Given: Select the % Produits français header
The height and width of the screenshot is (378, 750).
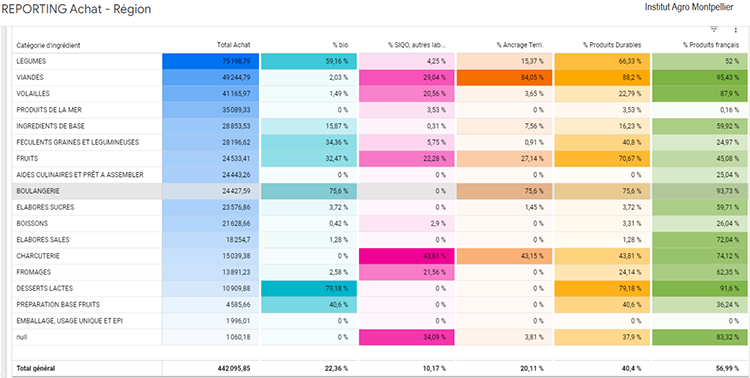Looking at the screenshot, I should pyautogui.click(x=711, y=45).
